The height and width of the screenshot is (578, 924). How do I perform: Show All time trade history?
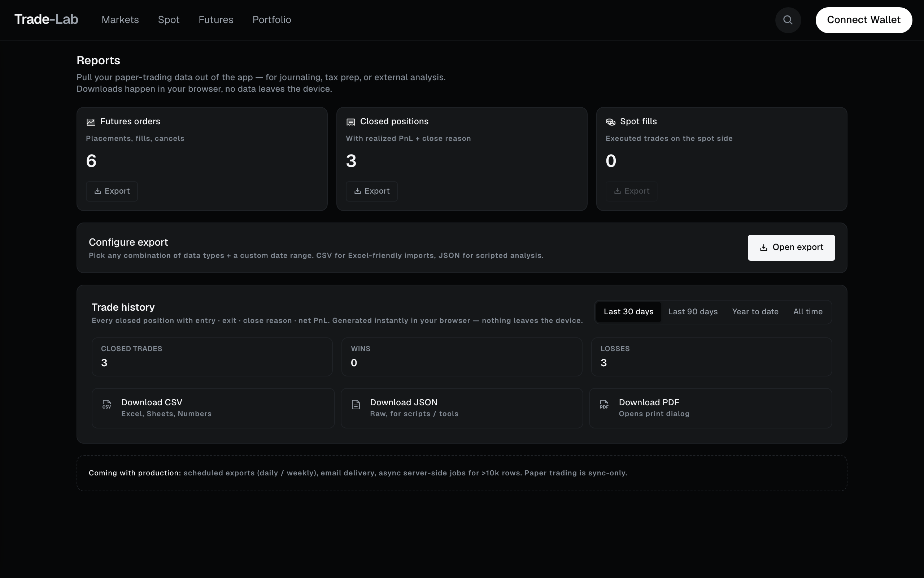point(808,312)
